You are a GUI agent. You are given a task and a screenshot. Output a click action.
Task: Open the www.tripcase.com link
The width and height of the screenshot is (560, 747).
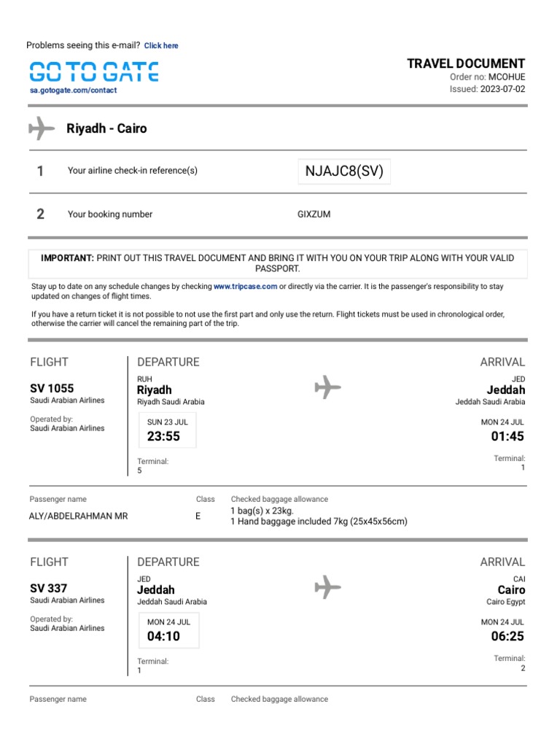pyautogui.click(x=245, y=287)
